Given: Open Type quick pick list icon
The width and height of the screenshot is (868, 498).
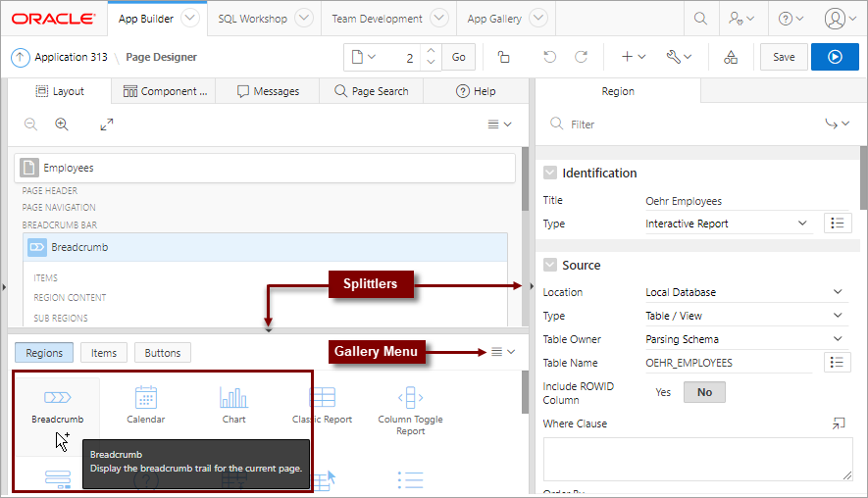Looking at the screenshot, I should [x=838, y=223].
